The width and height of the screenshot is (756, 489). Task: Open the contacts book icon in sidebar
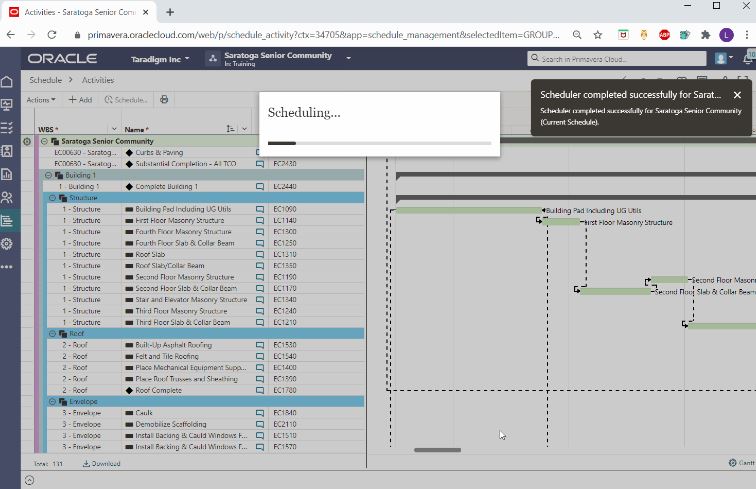pyautogui.click(x=7, y=151)
